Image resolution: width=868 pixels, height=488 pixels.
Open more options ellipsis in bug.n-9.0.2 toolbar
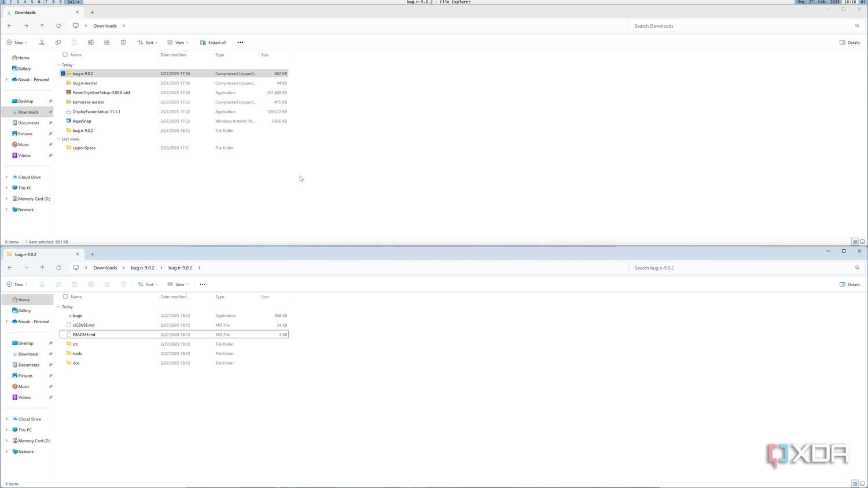pos(203,284)
